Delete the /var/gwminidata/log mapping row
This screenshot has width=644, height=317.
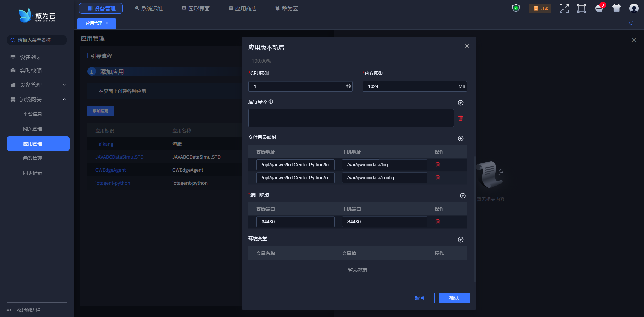(437, 165)
